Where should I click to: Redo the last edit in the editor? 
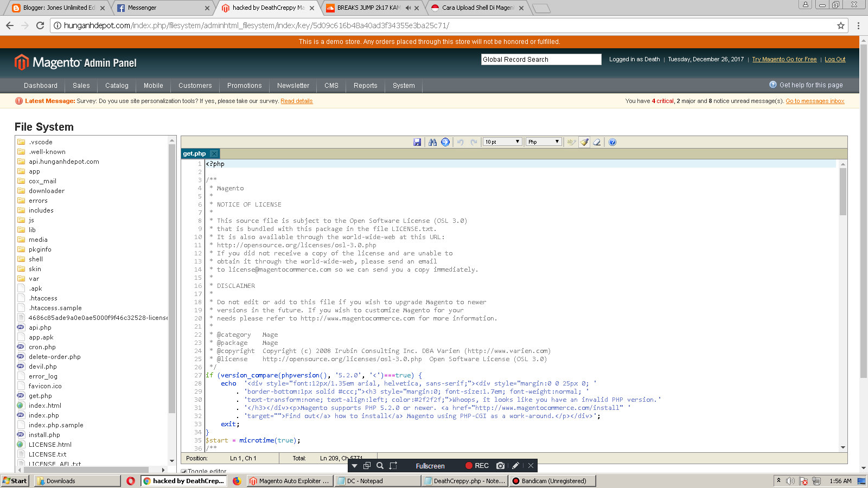point(473,142)
